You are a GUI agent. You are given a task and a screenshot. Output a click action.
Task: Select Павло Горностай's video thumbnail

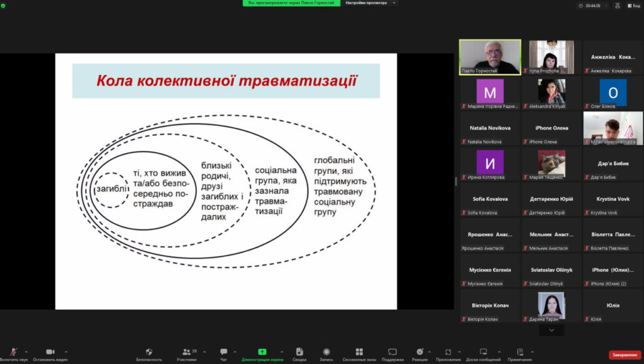click(490, 57)
